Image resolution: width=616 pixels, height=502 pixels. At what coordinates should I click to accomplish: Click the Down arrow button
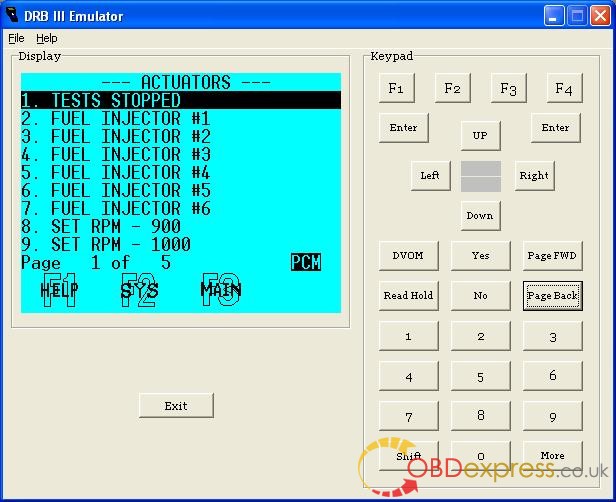coord(480,216)
